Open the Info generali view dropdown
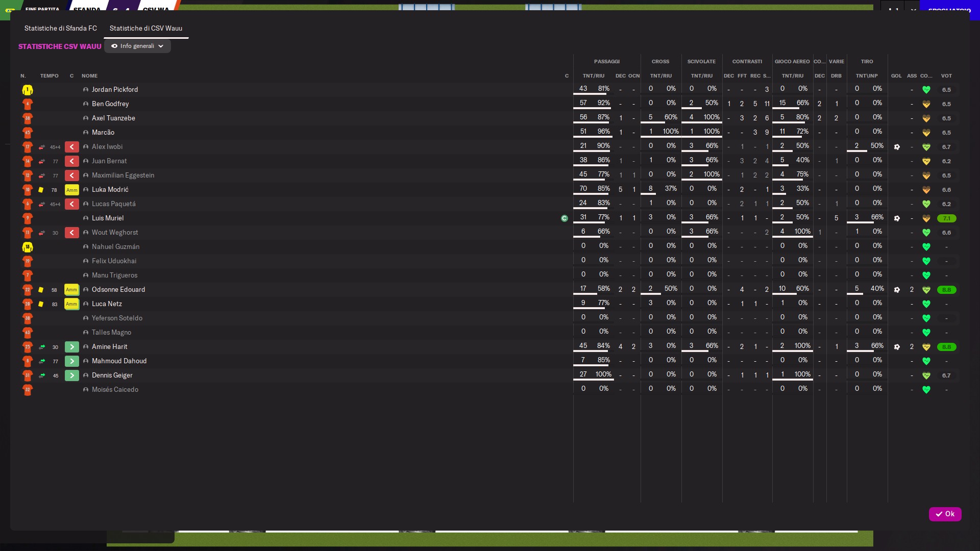 click(x=137, y=46)
